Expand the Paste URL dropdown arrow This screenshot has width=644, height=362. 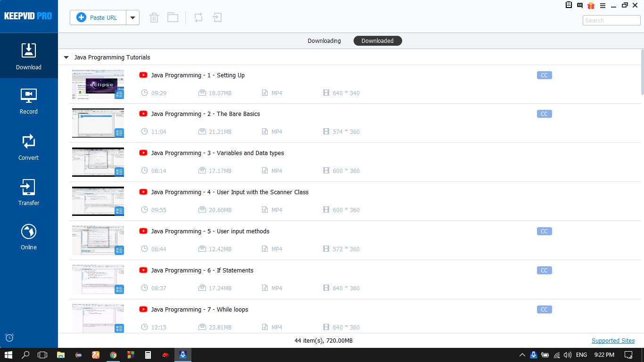pyautogui.click(x=132, y=17)
